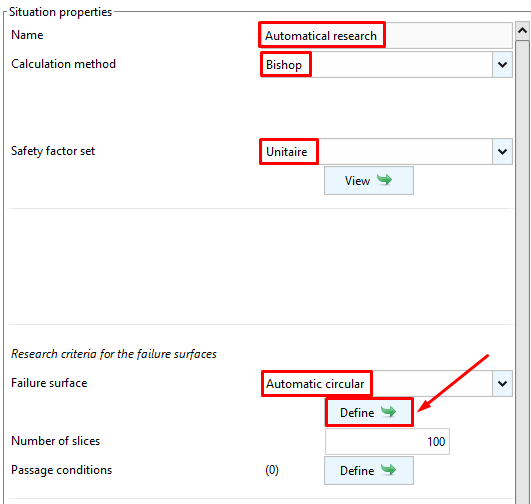Image resolution: width=531 pixels, height=504 pixels.
Task: Click green arrow on Failure surface Define
Action: pyautogui.click(x=388, y=412)
